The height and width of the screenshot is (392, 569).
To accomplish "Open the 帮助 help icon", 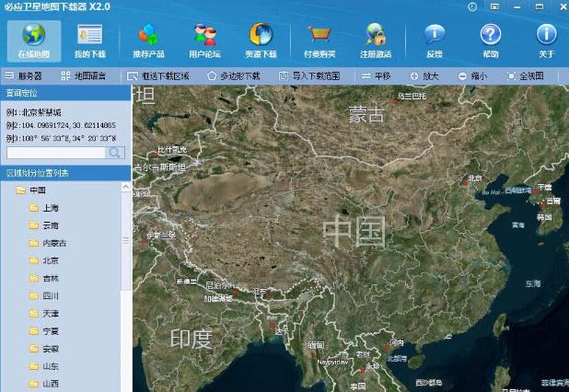I will pyautogui.click(x=490, y=40).
